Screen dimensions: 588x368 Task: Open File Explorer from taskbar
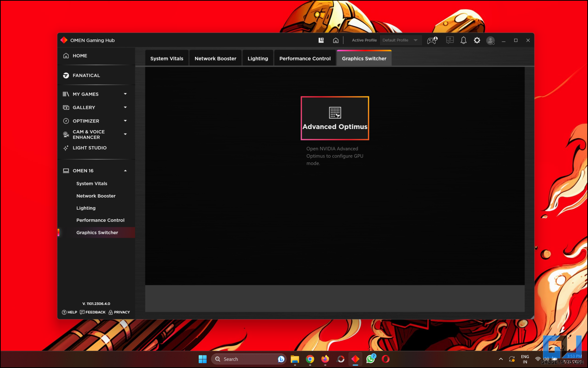click(x=295, y=359)
